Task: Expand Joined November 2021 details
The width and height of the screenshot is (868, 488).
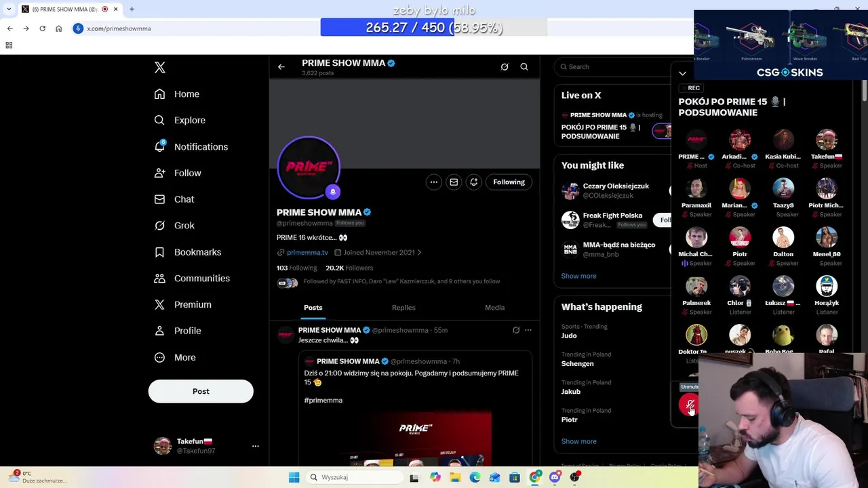Action: pos(378,252)
